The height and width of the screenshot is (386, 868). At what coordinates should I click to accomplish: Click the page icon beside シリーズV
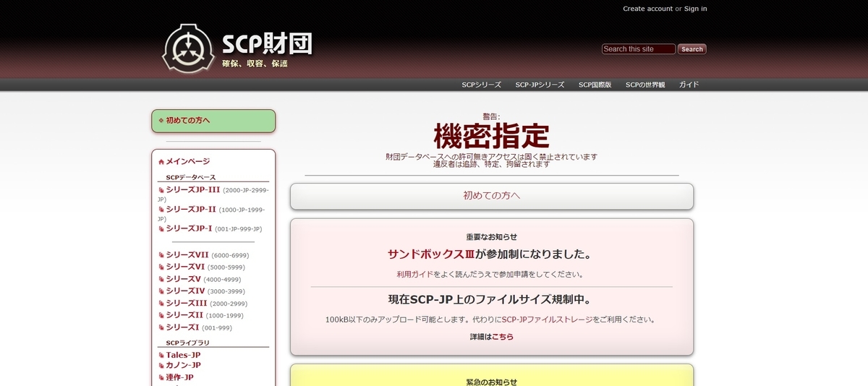161,279
